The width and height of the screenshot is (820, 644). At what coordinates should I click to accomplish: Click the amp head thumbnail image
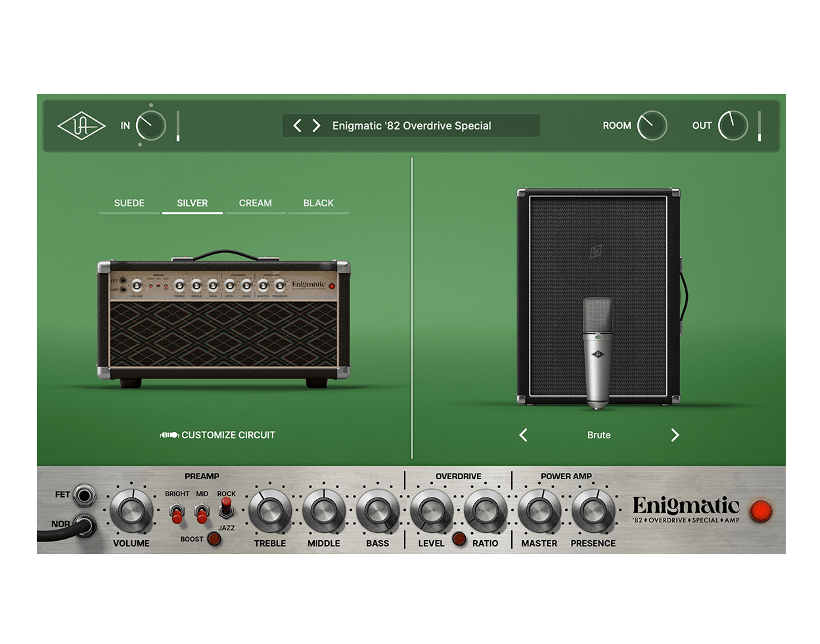[x=223, y=319]
